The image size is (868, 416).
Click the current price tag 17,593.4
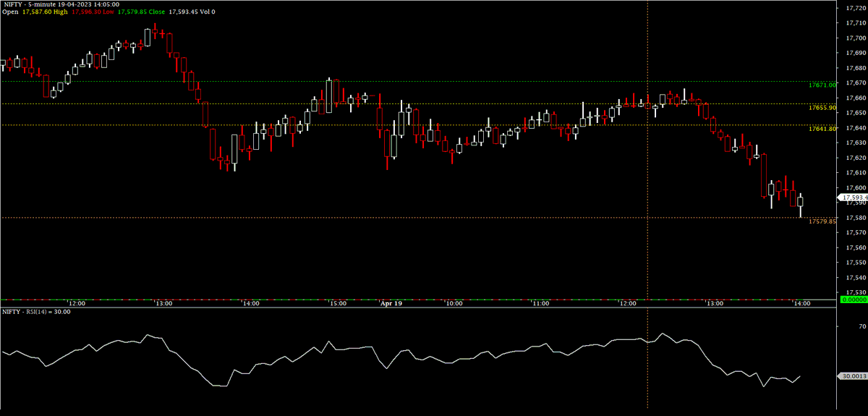853,197
